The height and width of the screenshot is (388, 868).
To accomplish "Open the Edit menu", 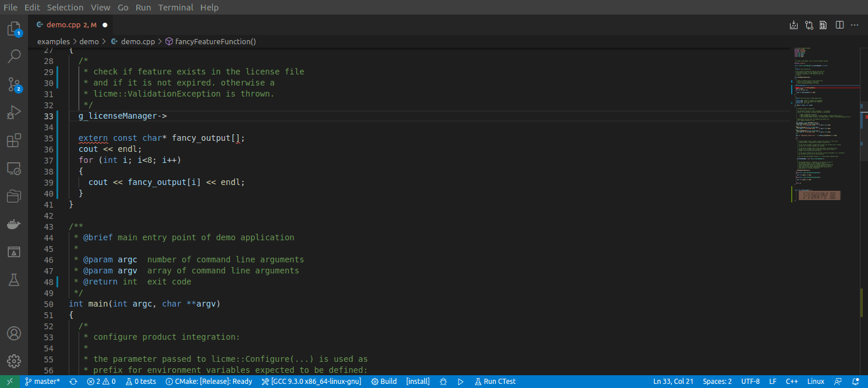I will click(32, 8).
